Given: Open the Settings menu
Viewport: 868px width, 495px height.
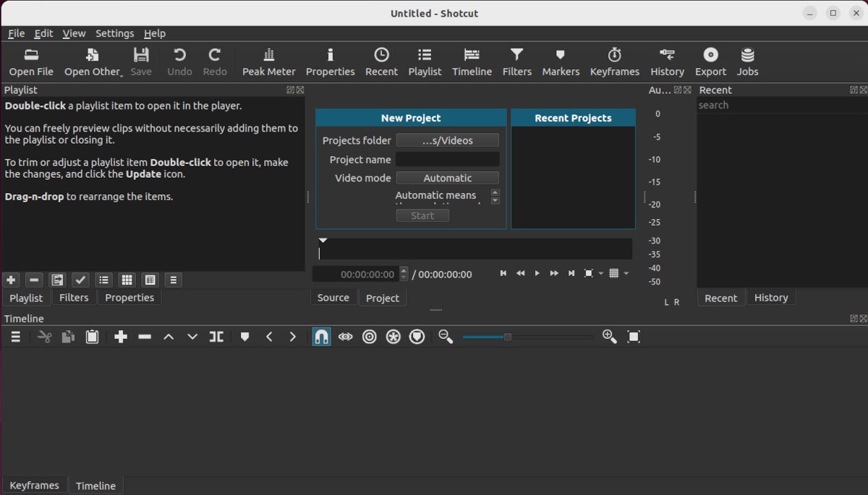Looking at the screenshot, I should 114,33.
